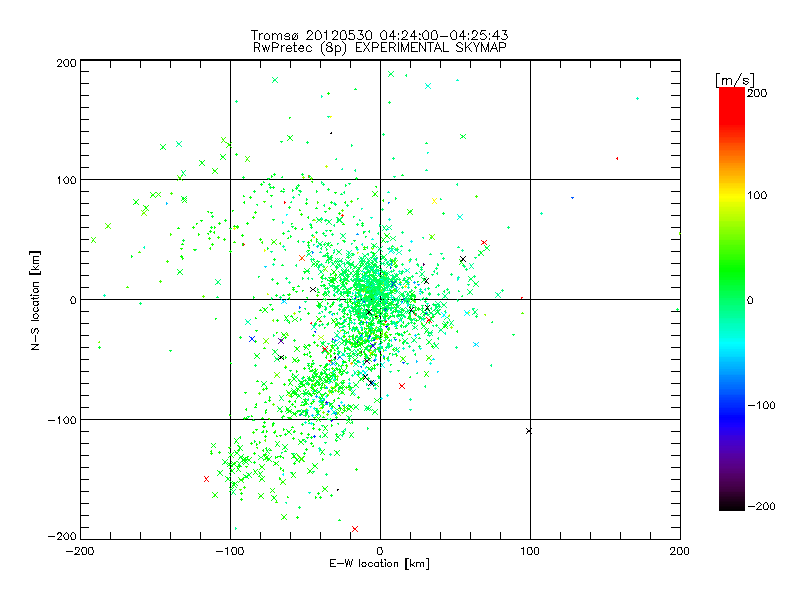Click the "[m/s]" unit label above the color bar

tap(735, 80)
